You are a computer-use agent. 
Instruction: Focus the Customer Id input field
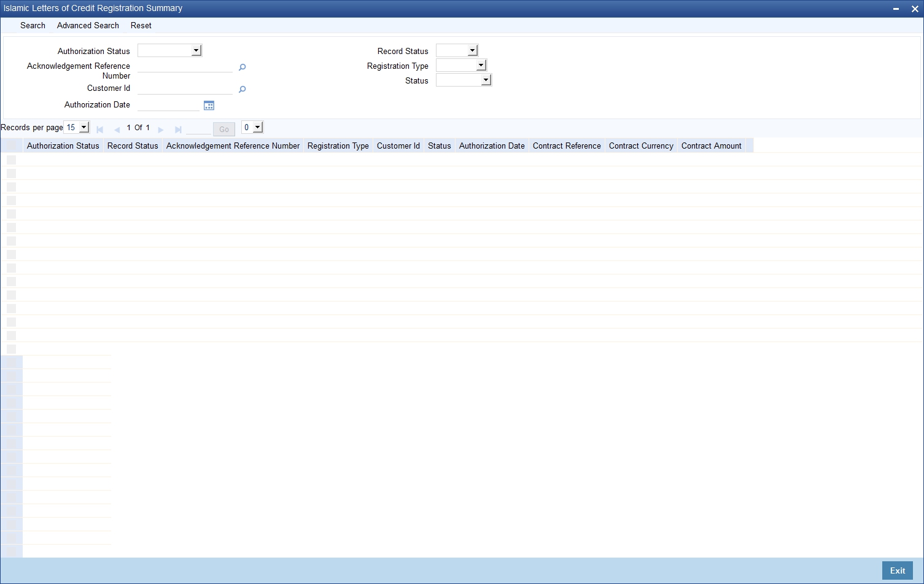click(185, 88)
